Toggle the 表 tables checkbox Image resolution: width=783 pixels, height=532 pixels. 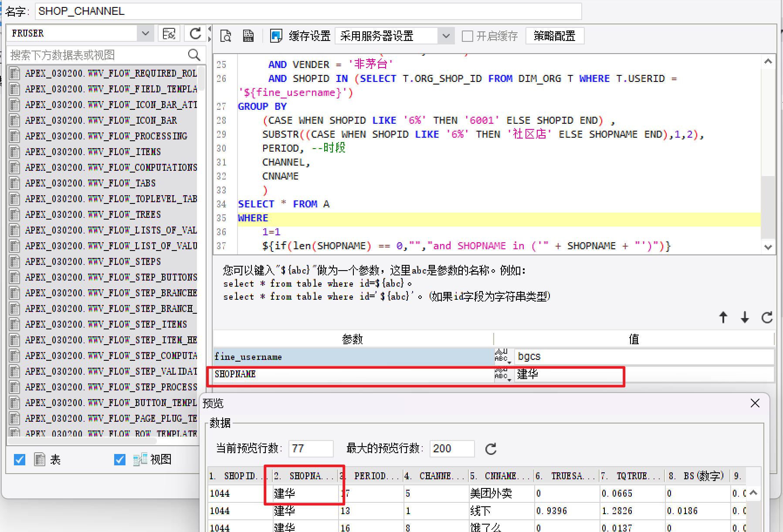[x=20, y=459]
